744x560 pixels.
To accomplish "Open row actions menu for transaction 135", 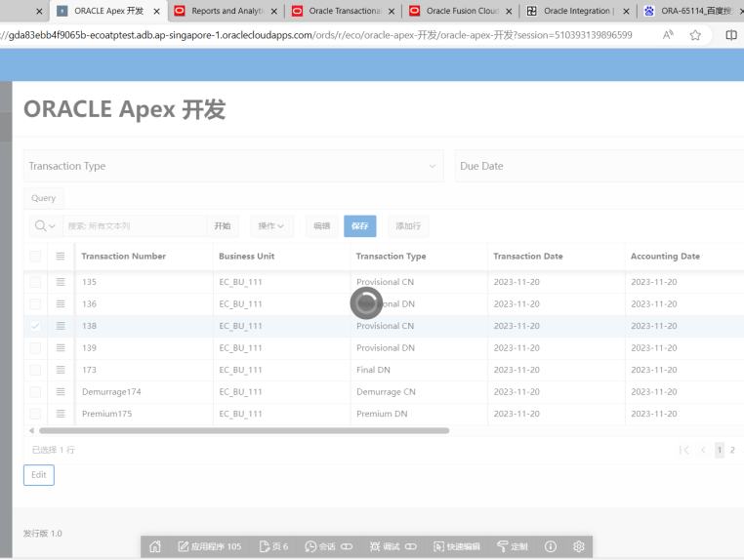I will pos(61,282).
